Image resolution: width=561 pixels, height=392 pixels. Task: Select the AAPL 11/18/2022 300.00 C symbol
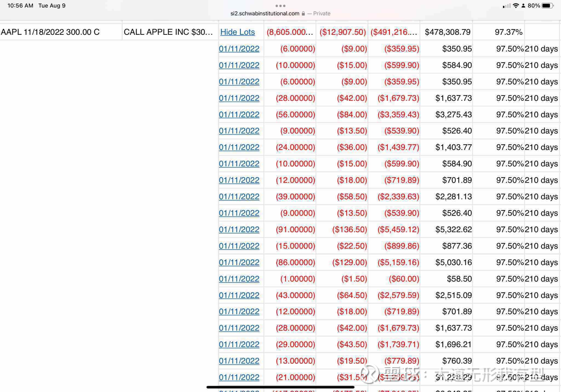50,32
